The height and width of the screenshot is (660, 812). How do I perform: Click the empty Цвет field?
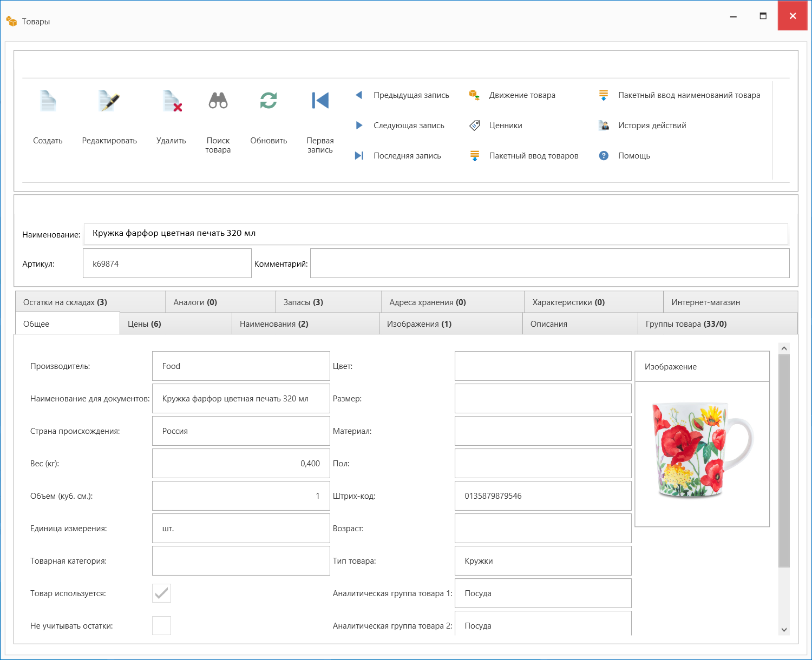click(x=543, y=366)
